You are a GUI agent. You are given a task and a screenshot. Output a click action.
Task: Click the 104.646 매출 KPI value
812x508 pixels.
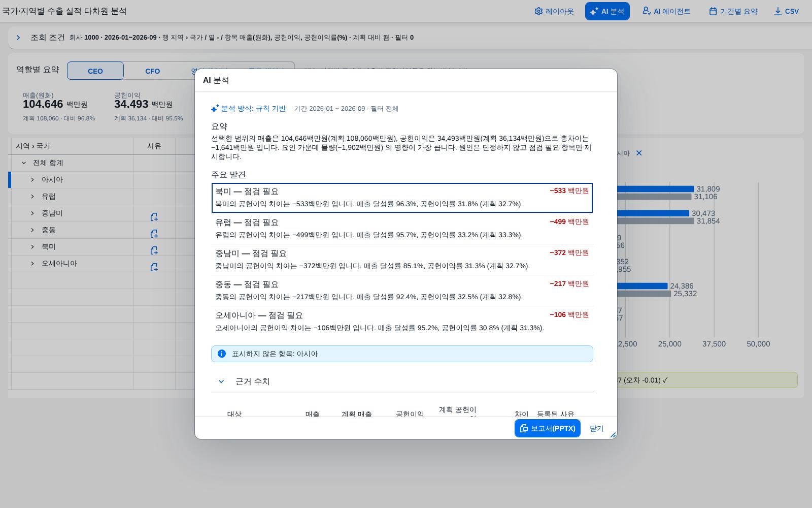(x=43, y=104)
